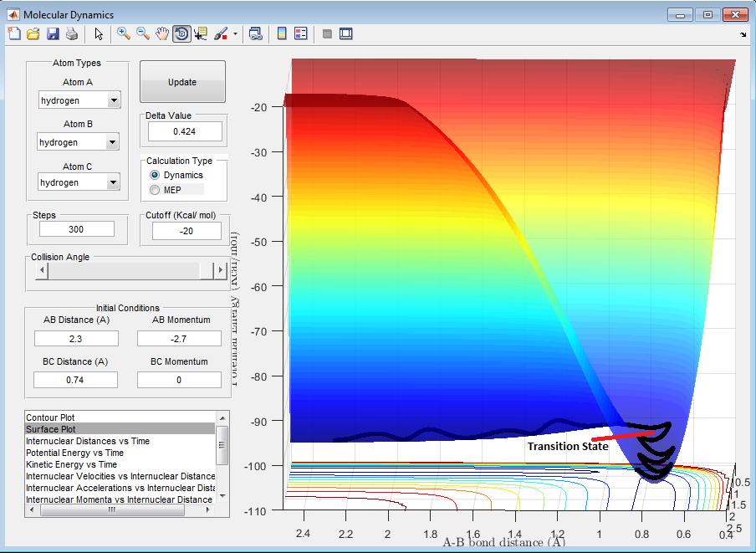
Task: Open the Atom B element dropdown
Action: coord(114,142)
